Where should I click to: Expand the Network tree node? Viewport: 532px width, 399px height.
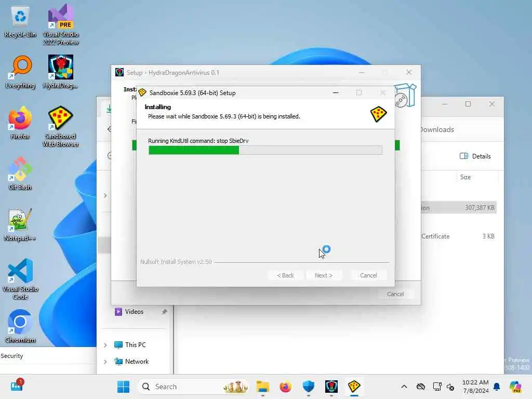(105, 362)
